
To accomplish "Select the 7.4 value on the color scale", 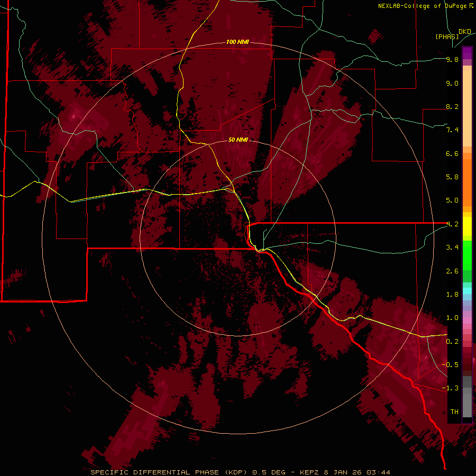I will (452, 130).
